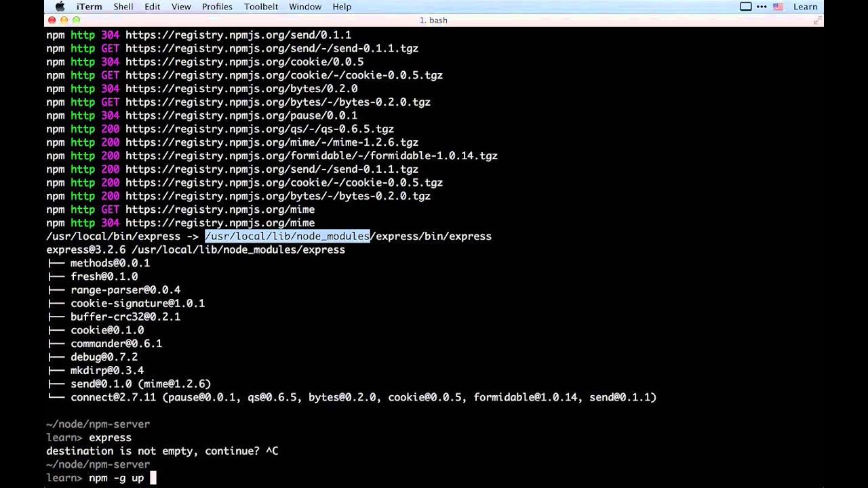The image size is (868, 488).
Task: Click mkdirp@0.3.4 entry
Action: point(107,371)
